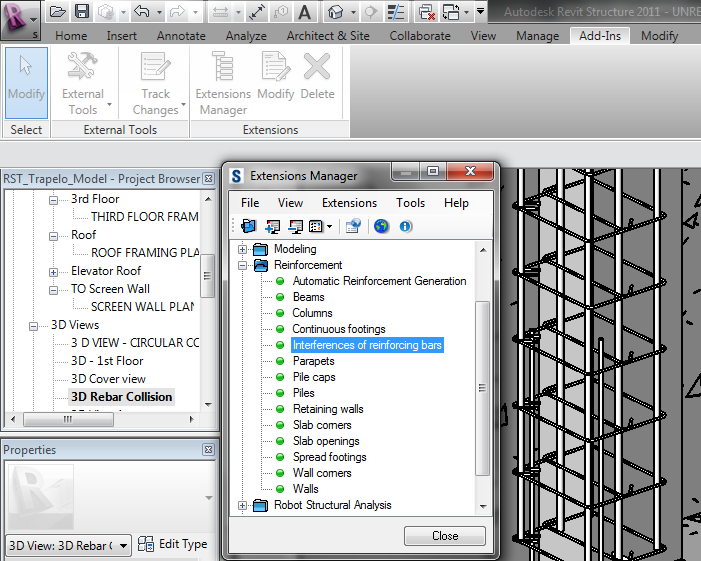Open the type selector dropdown arrow in Properties
This screenshot has height=561, width=701.
[209, 498]
